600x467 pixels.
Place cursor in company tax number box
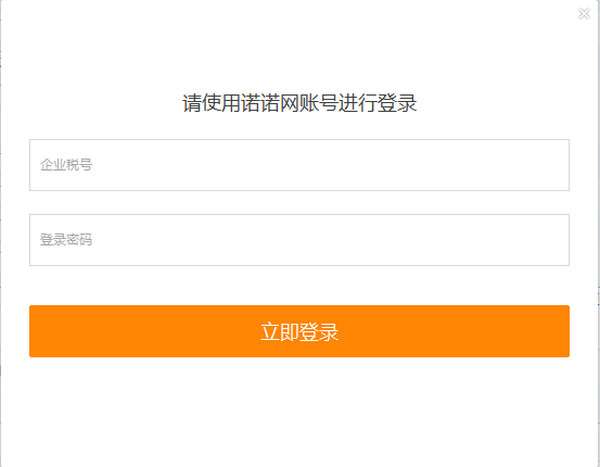pos(299,165)
